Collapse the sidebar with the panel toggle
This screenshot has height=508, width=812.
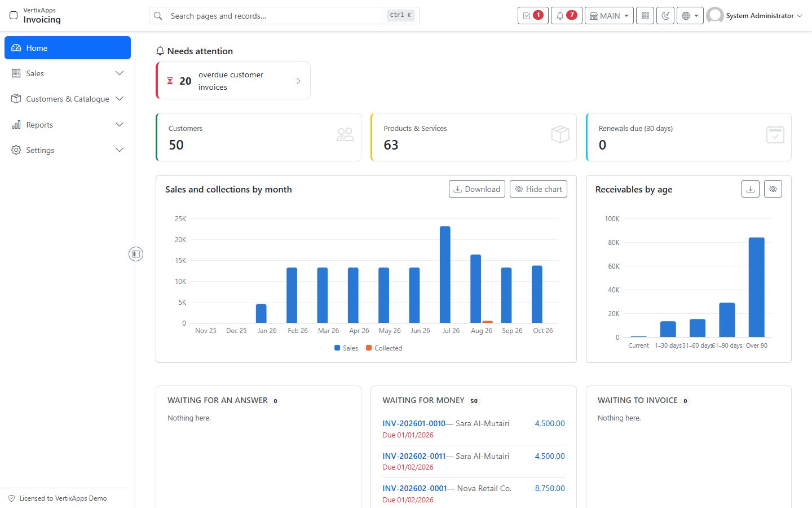pos(136,254)
